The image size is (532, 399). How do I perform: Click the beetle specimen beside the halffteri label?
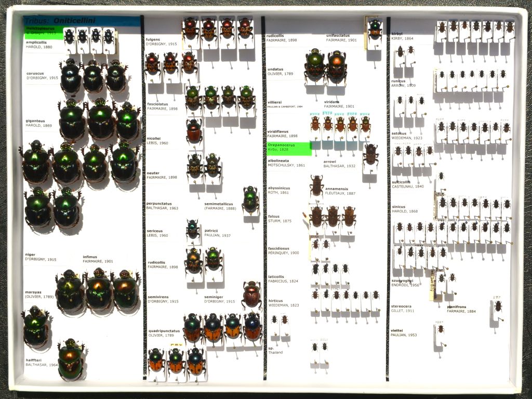71,359
